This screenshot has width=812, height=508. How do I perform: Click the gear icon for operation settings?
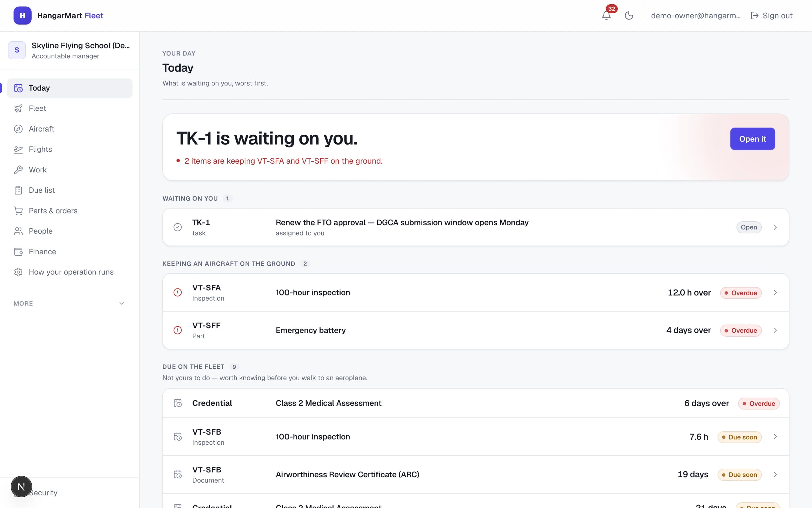point(18,272)
